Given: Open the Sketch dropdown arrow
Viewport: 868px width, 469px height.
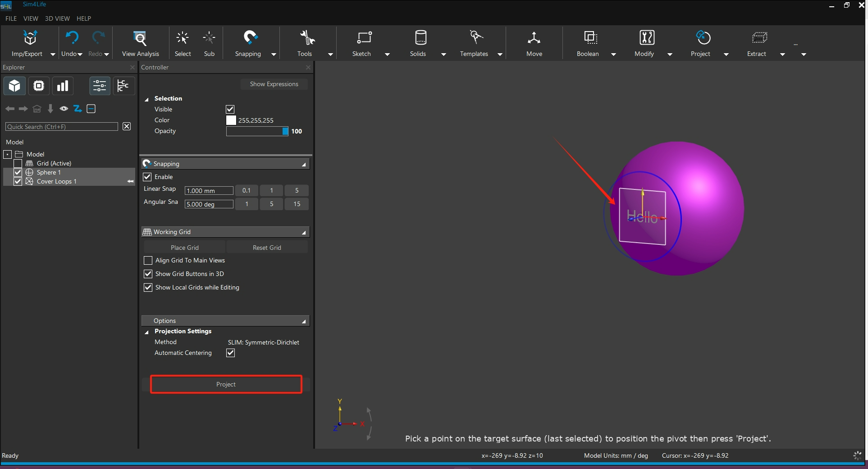Looking at the screenshot, I should pyautogui.click(x=387, y=55).
